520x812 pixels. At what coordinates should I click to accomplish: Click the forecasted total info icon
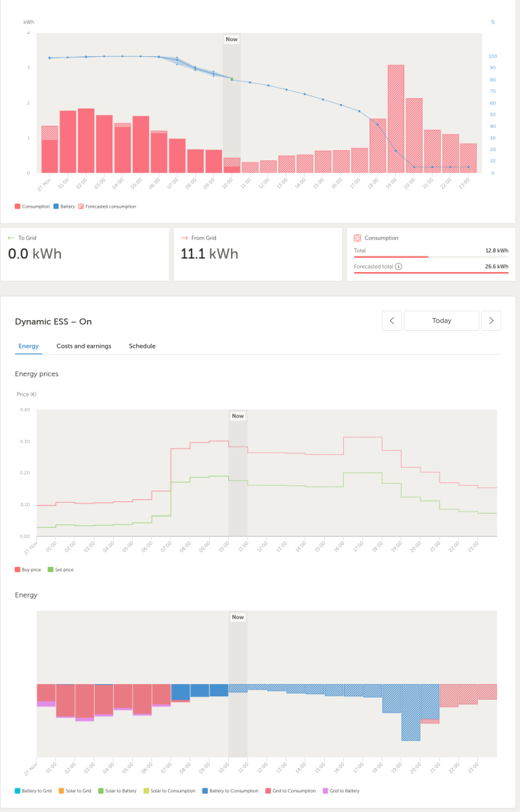point(398,267)
